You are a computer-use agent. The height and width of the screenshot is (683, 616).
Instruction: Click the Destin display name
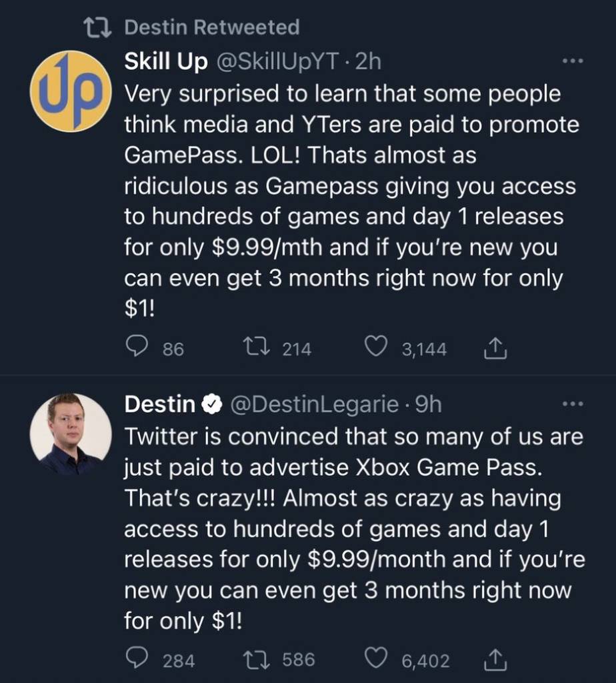pos(160,404)
